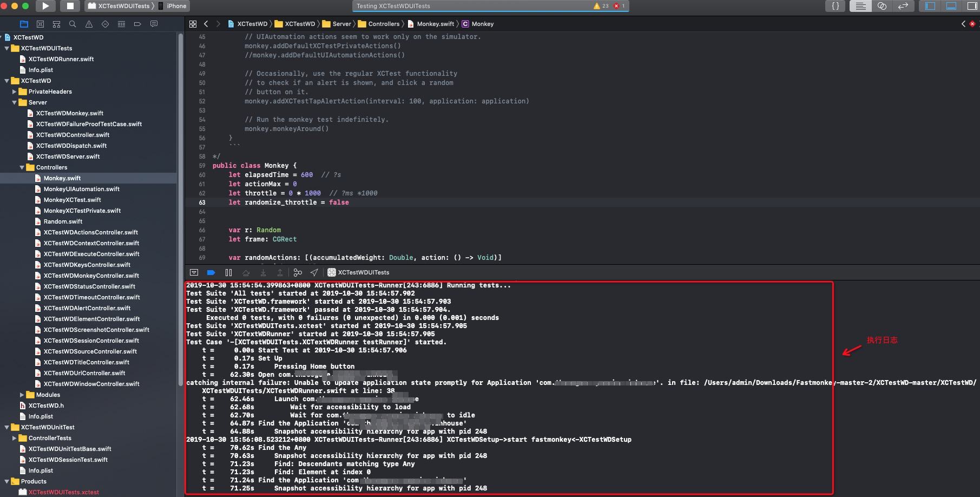Click the navigator vertical scrollbar
This screenshot has height=497, width=980.
coord(180,210)
